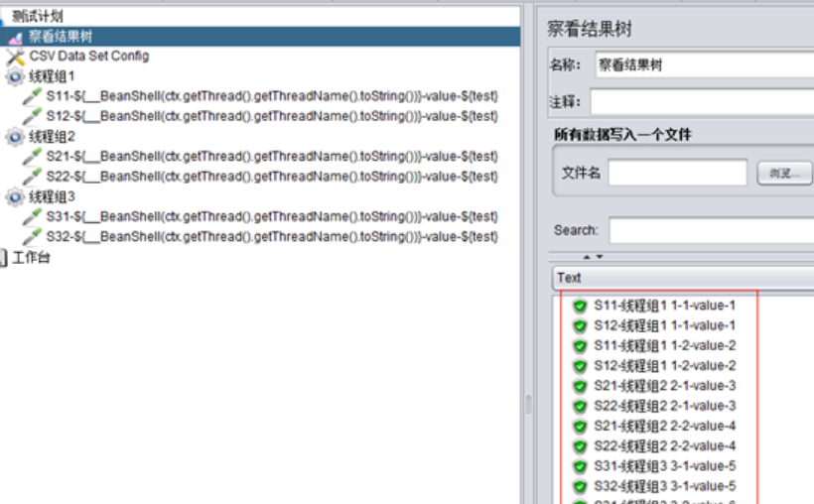
Task: Select the 察看结果树 listener node
Action: click(x=61, y=37)
